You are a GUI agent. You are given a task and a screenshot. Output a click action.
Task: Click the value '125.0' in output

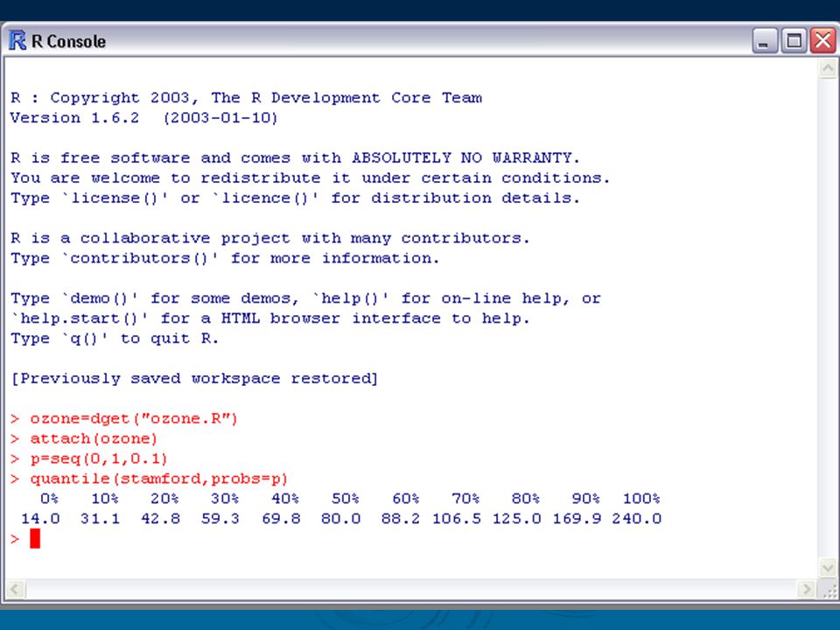517,519
